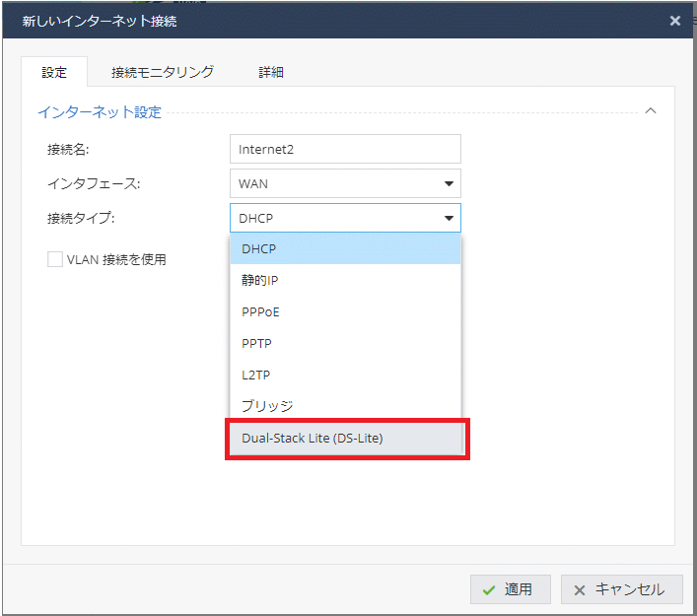697x616 pixels.
Task: Open the 詳細 tab
Action: (x=271, y=72)
